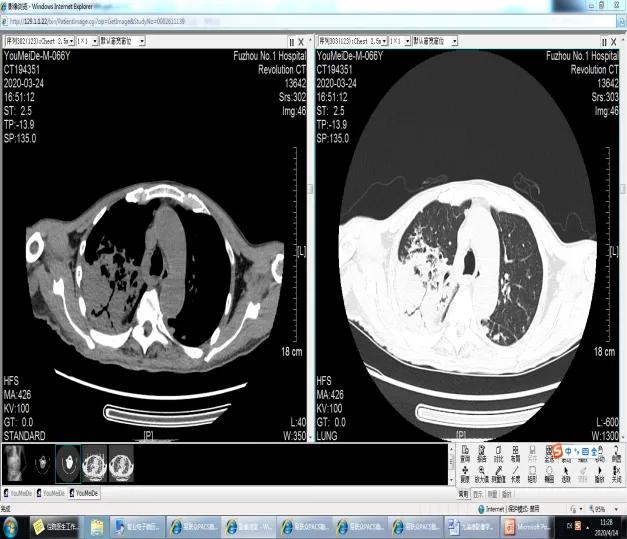Activate the 对比 (compare) tool
The image size is (627, 539).
[x=499, y=453]
